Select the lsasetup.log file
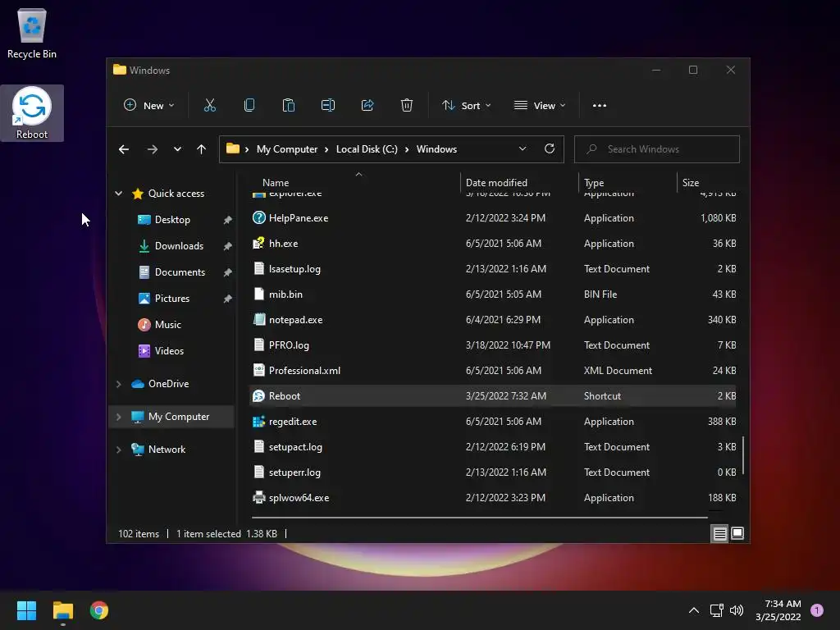The width and height of the screenshot is (840, 630). pos(493,269)
